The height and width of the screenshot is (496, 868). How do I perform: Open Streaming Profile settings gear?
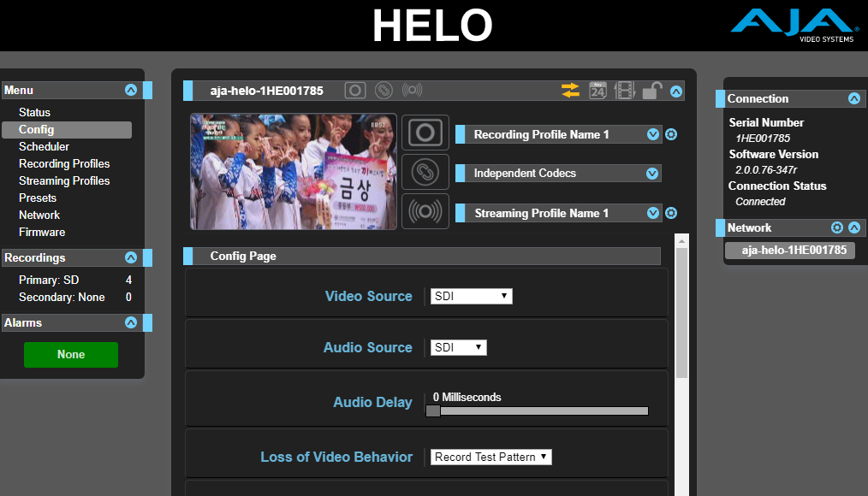point(671,213)
